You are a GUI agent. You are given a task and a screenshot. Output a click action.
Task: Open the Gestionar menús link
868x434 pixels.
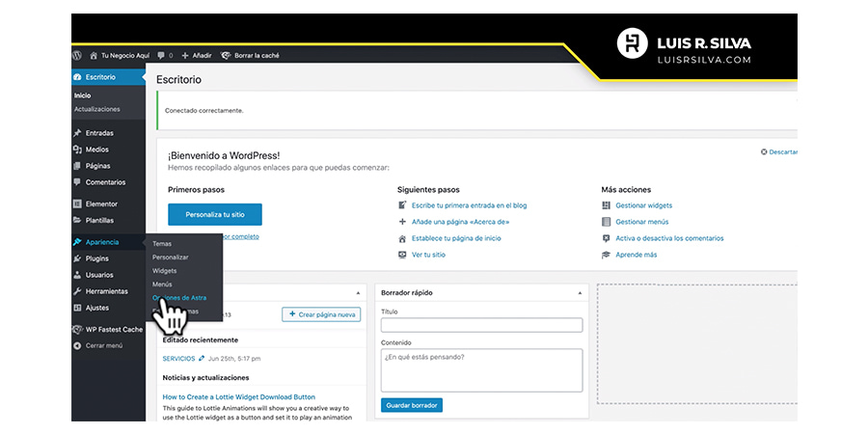pos(642,222)
